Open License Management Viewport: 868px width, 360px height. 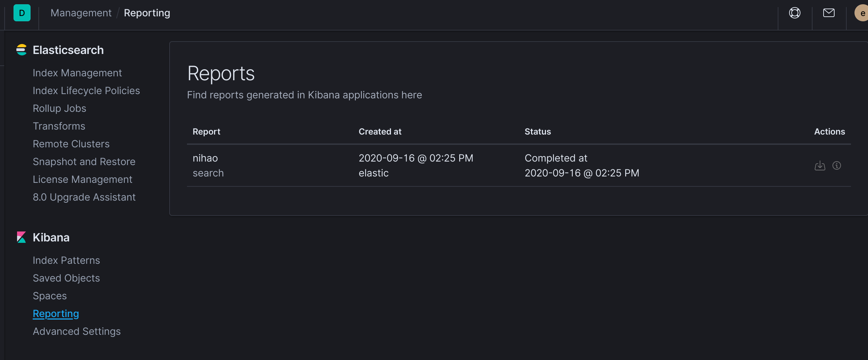coord(82,179)
